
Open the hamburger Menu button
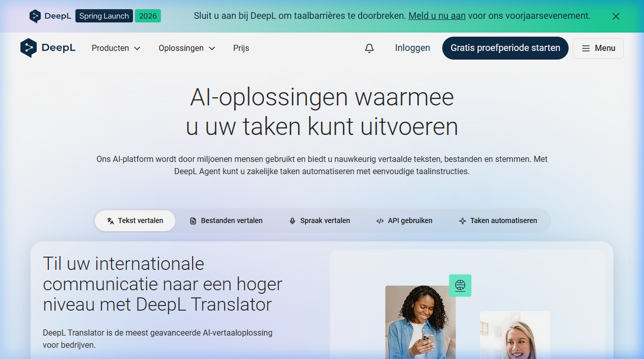[598, 48]
